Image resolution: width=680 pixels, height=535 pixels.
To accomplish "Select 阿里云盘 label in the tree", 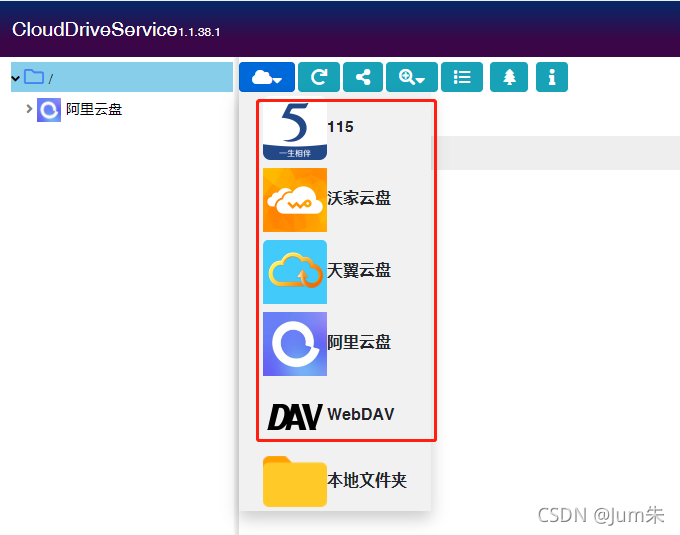I will click(x=94, y=109).
